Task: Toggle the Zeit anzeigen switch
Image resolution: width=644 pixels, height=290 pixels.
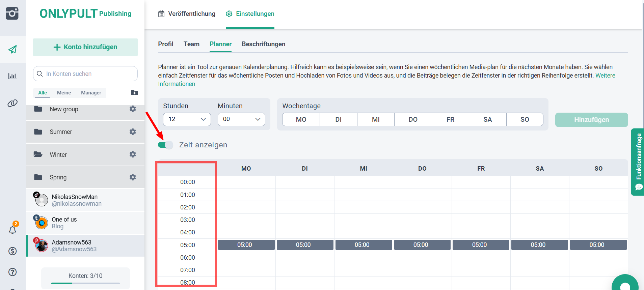Action: (x=165, y=145)
